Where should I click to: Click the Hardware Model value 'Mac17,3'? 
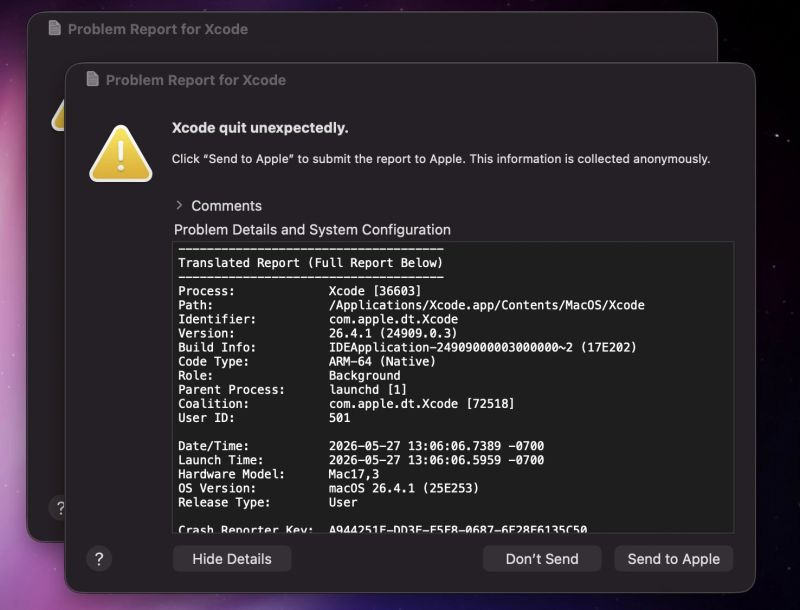(x=354, y=474)
